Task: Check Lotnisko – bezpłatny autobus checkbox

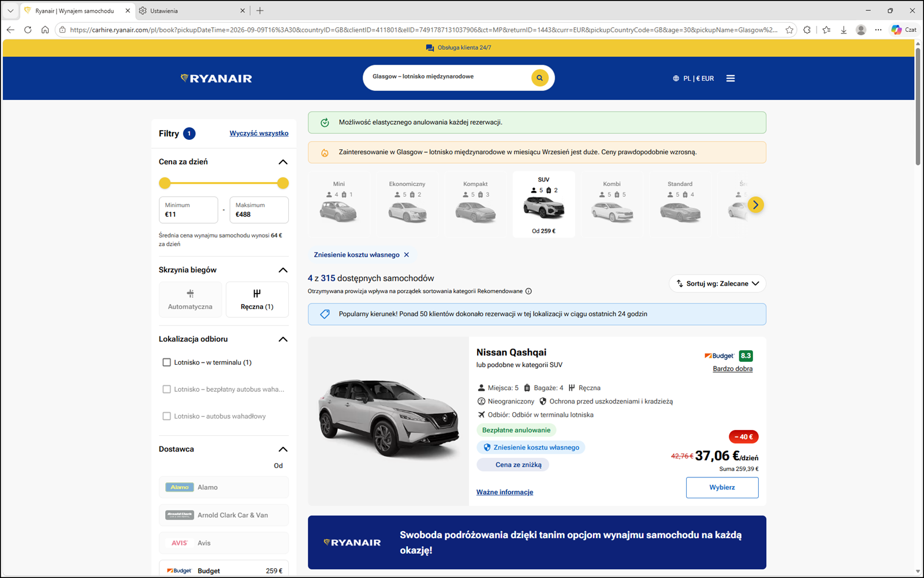Action: (x=167, y=390)
